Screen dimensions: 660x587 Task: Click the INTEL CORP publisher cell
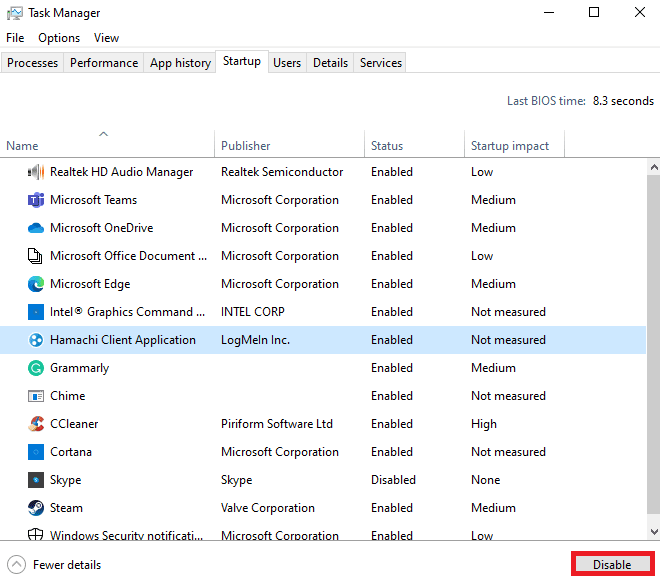click(x=253, y=312)
